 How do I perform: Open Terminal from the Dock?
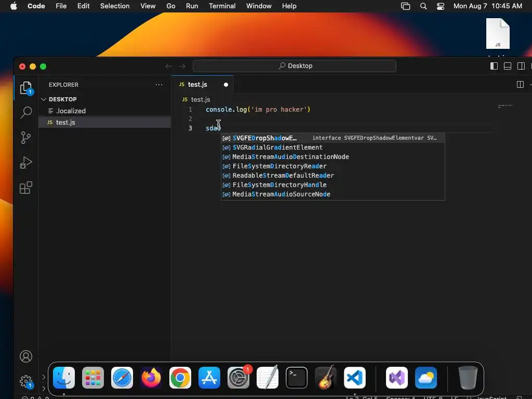[x=297, y=378]
